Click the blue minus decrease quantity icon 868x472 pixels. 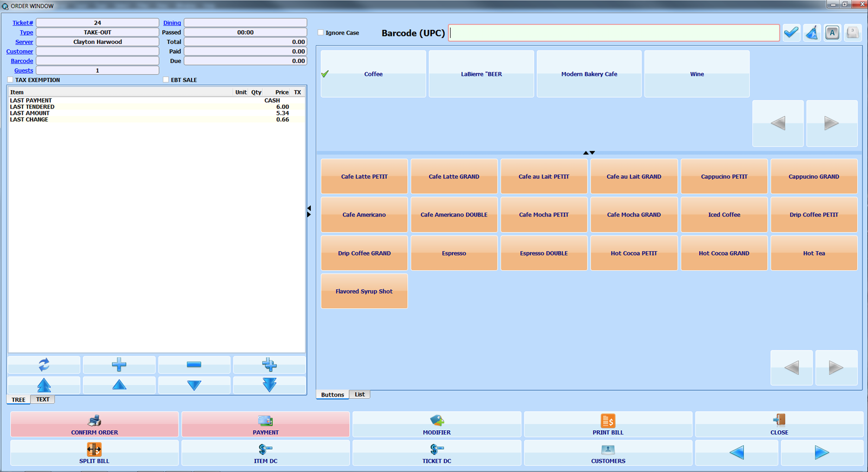click(x=194, y=365)
